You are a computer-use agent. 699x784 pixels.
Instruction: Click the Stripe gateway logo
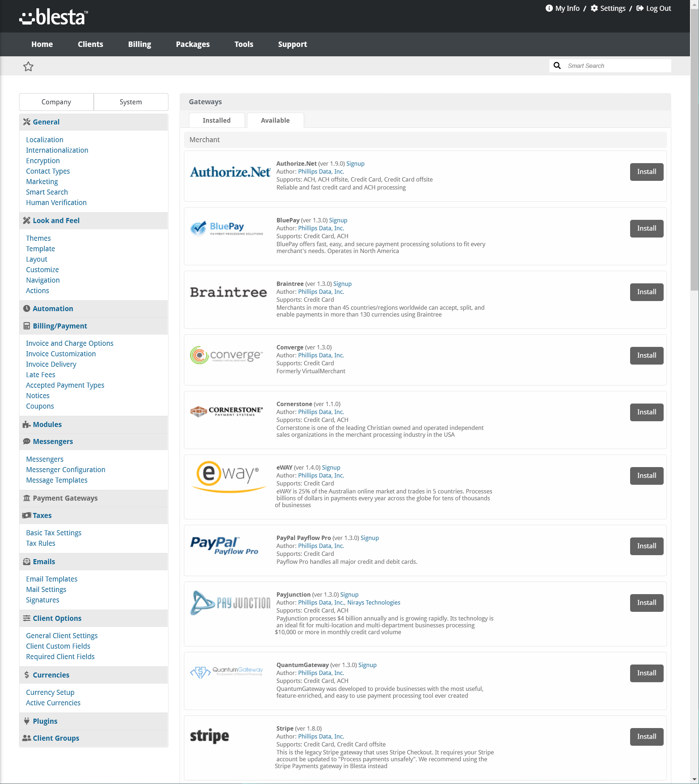pyautogui.click(x=209, y=736)
